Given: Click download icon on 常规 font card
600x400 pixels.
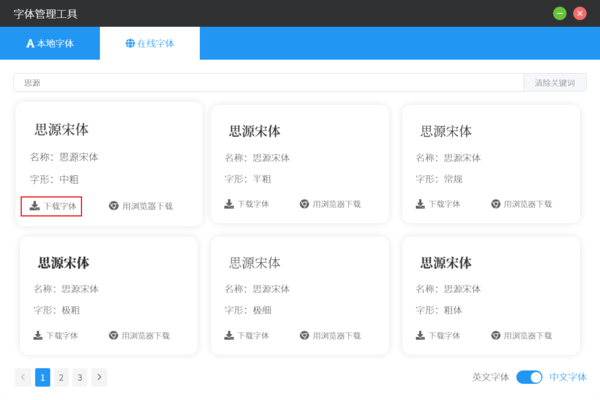Looking at the screenshot, I should tap(420, 204).
